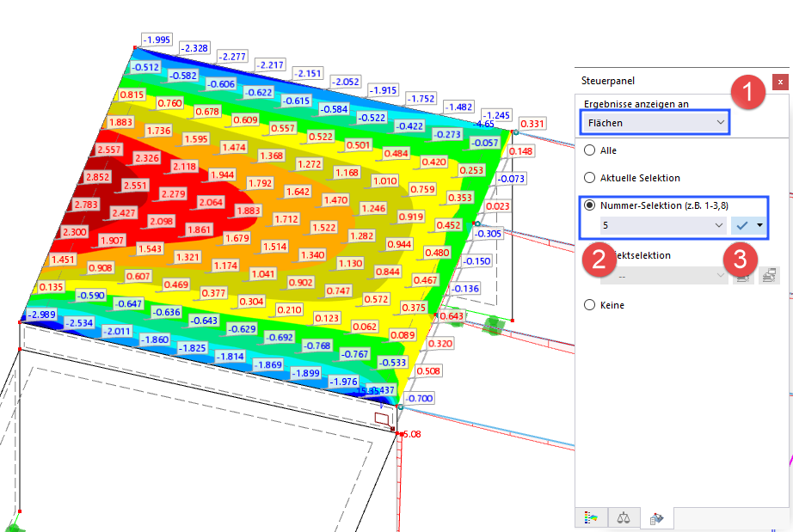Click the result value -1.752
The height and width of the screenshot is (532, 793).
tap(421, 99)
